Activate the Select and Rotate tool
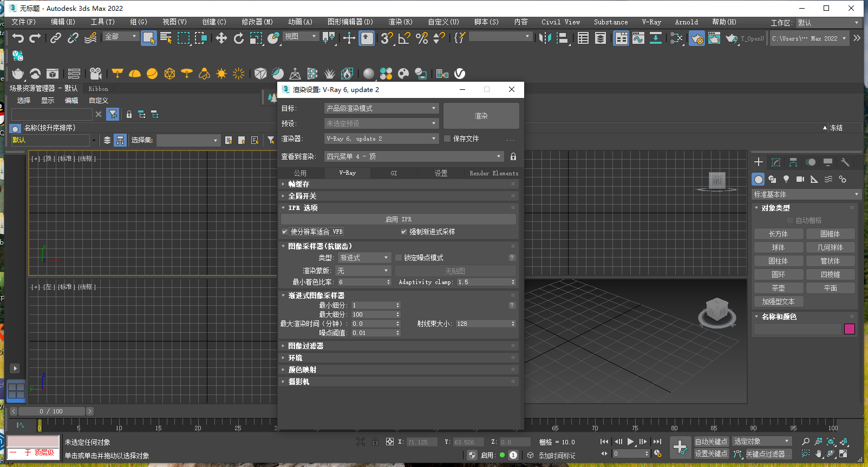The width and height of the screenshot is (868, 467). click(x=238, y=38)
